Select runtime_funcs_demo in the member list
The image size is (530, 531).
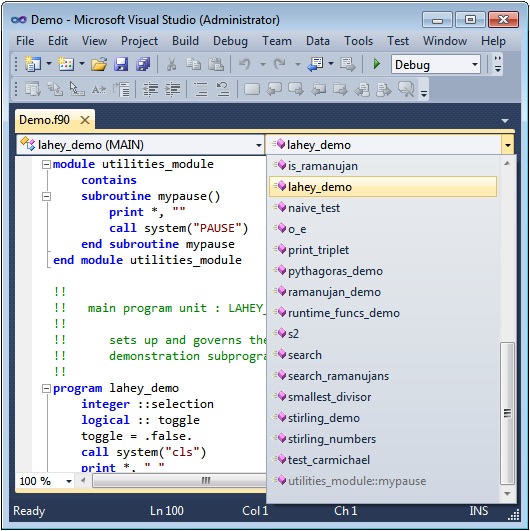click(383, 313)
